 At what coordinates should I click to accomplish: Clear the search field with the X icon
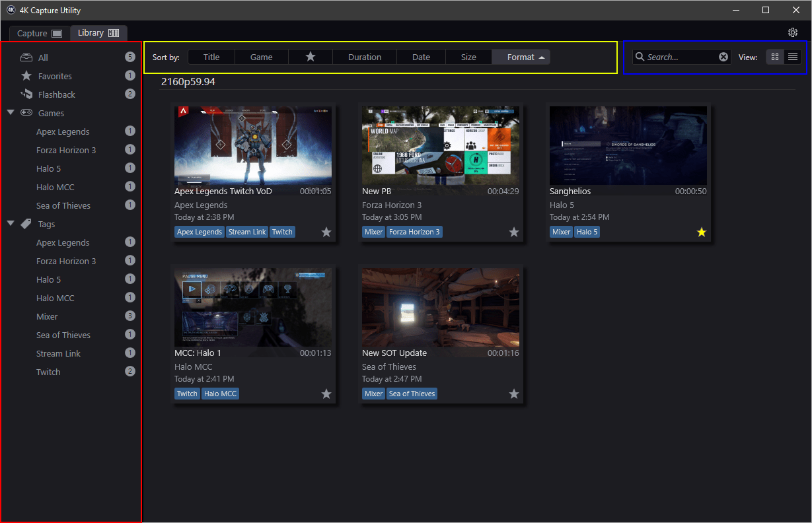click(723, 57)
